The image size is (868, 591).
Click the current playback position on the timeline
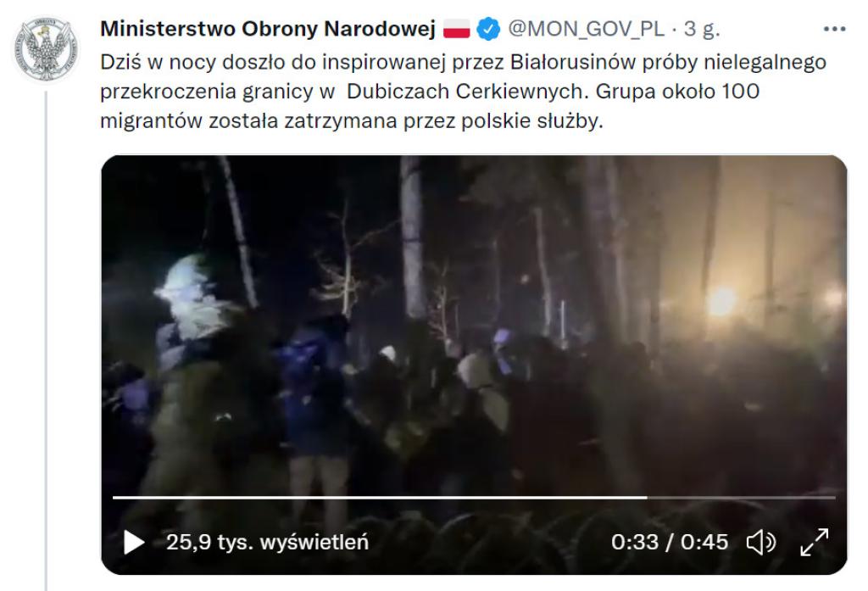coord(647,498)
